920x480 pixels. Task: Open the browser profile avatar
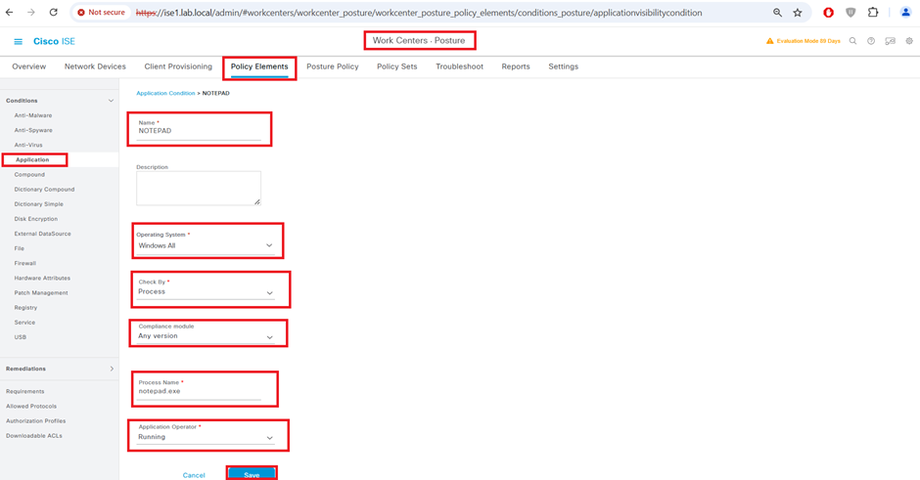(x=905, y=12)
